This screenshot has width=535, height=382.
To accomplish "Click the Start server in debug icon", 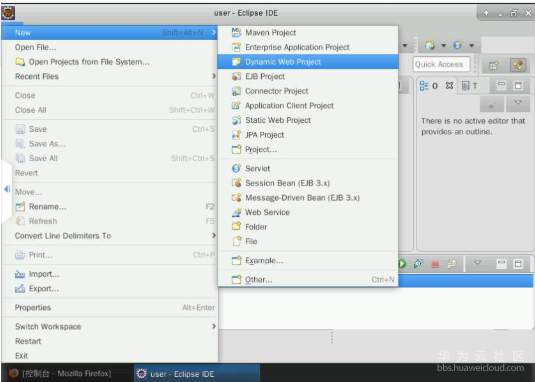I will [418, 264].
